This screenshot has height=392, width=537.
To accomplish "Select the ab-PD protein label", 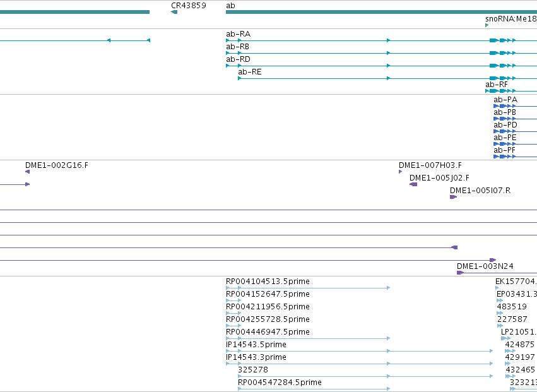I will [x=505, y=125].
